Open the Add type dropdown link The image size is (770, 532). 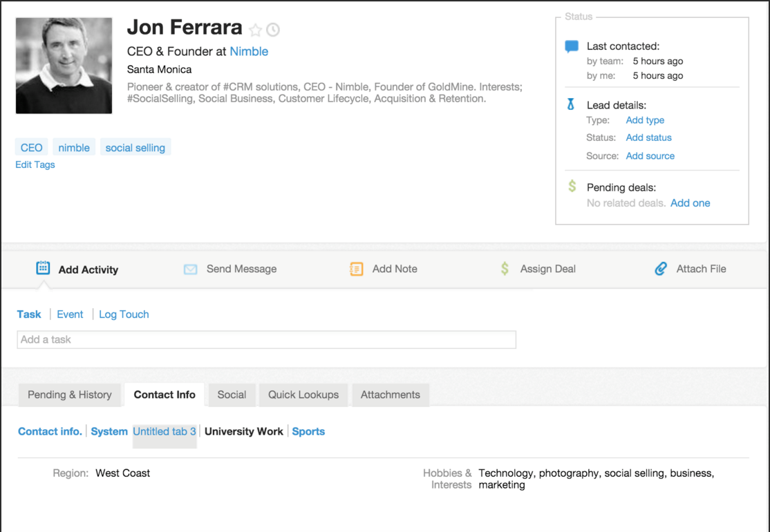645,120
